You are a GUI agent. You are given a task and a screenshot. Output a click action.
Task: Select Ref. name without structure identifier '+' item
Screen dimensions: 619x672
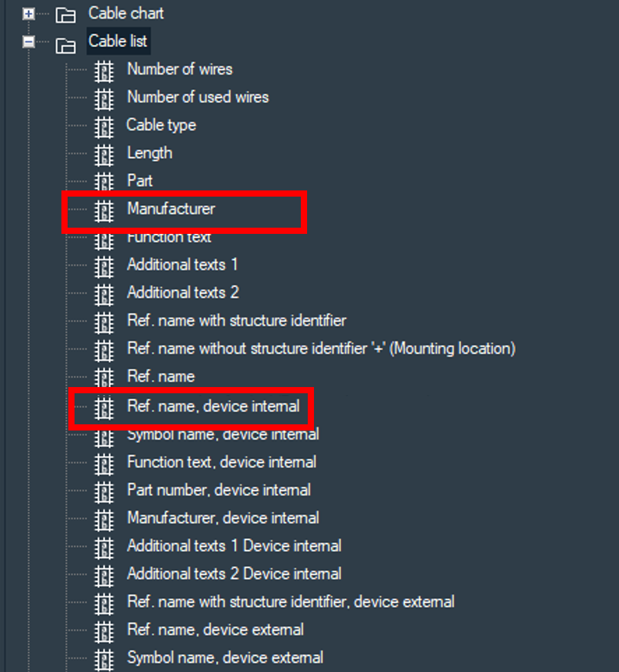[321, 348]
